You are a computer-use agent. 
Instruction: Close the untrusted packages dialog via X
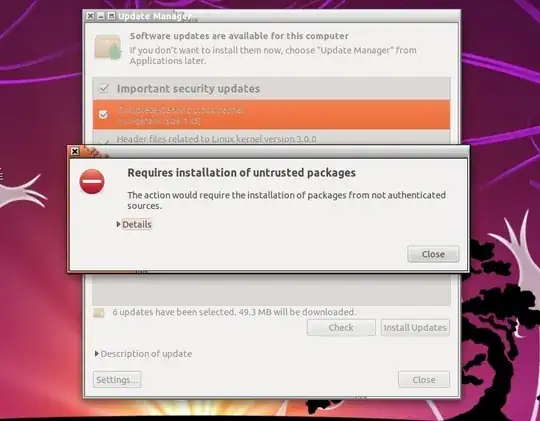75,151
